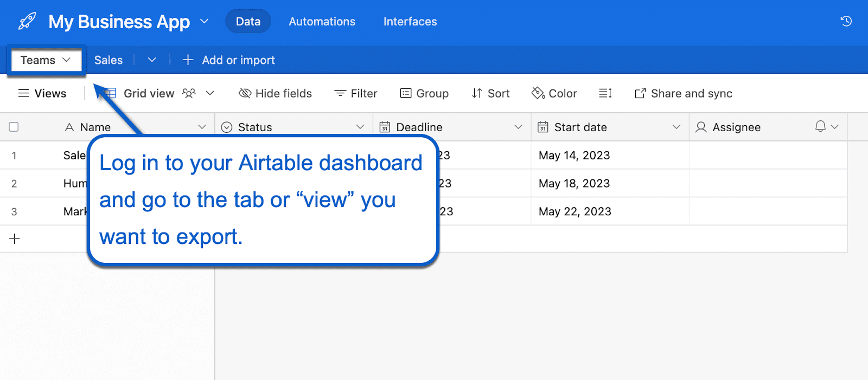Viewport: 868px width, 380px height.
Task: Open the Share and sync option
Action: [x=683, y=93]
